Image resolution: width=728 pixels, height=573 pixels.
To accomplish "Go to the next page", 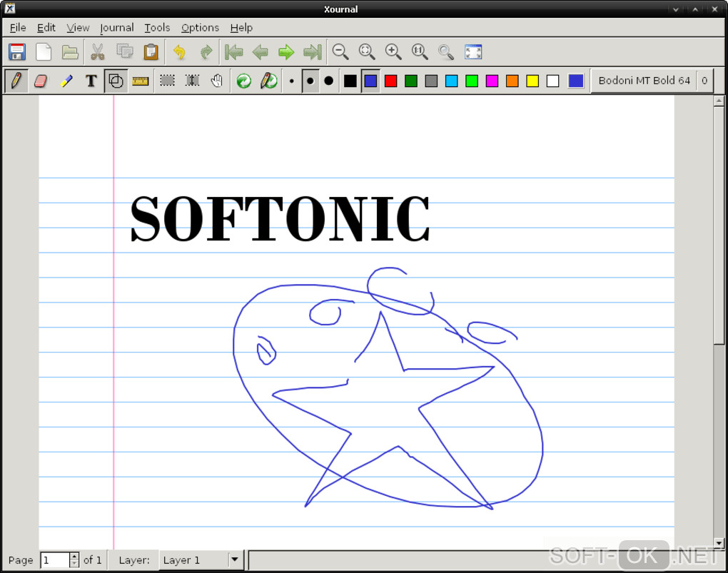I will [286, 52].
